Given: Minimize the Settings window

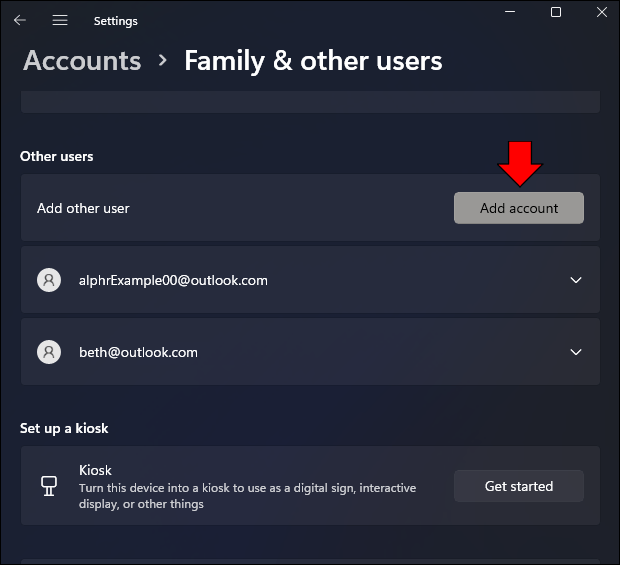Looking at the screenshot, I should click(x=510, y=12).
